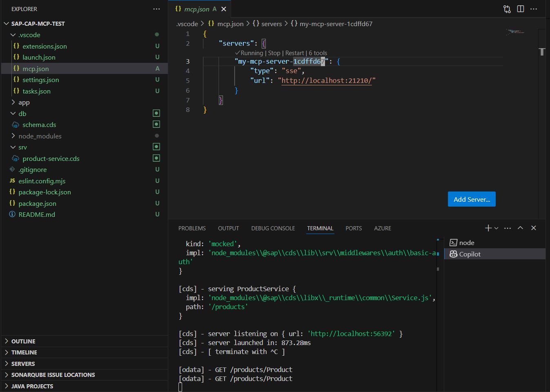Image resolution: width=550 pixels, height=392 pixels.
Task: Select the Copilot terminal instance
Action: click(x=495, y=254)
